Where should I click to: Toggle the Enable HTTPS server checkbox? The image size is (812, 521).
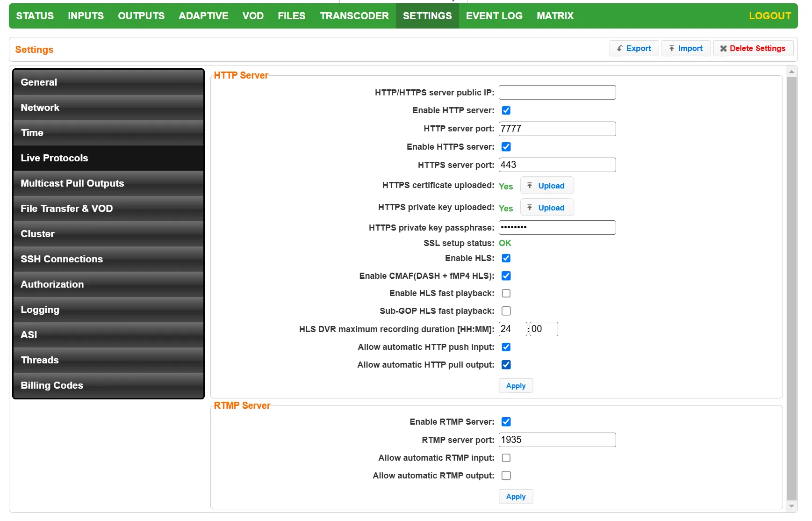[506, 147]
